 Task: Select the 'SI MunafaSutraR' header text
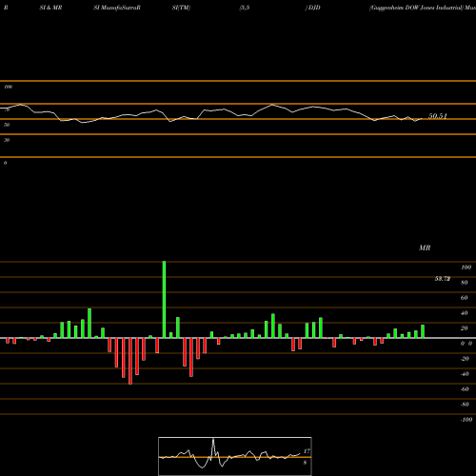[x=117, y=8]
